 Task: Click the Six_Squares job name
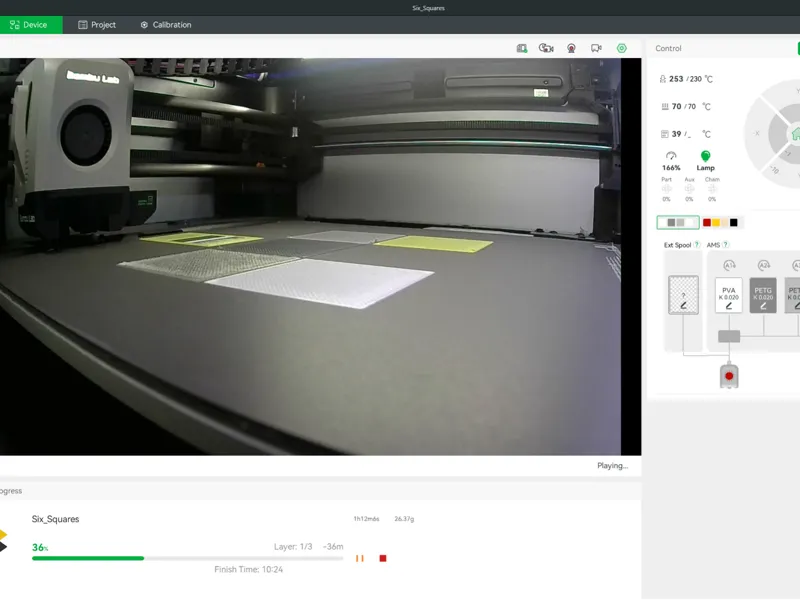56,519
